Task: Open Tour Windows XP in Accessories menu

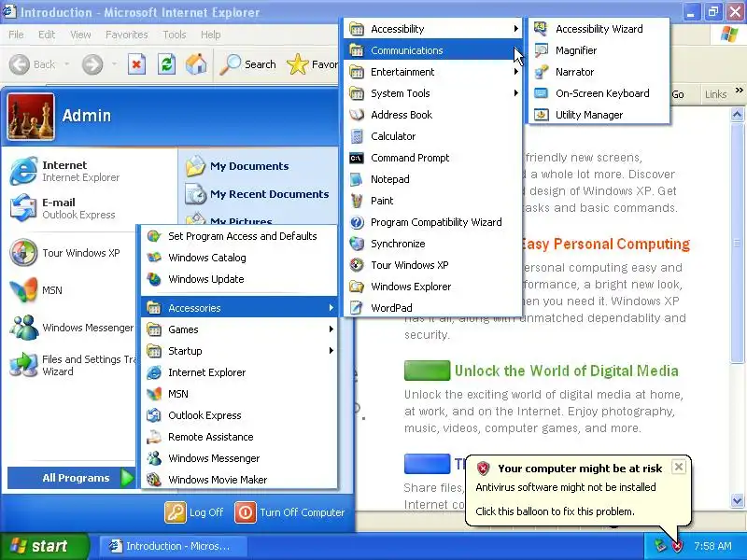Action: (x=432, y=265)
